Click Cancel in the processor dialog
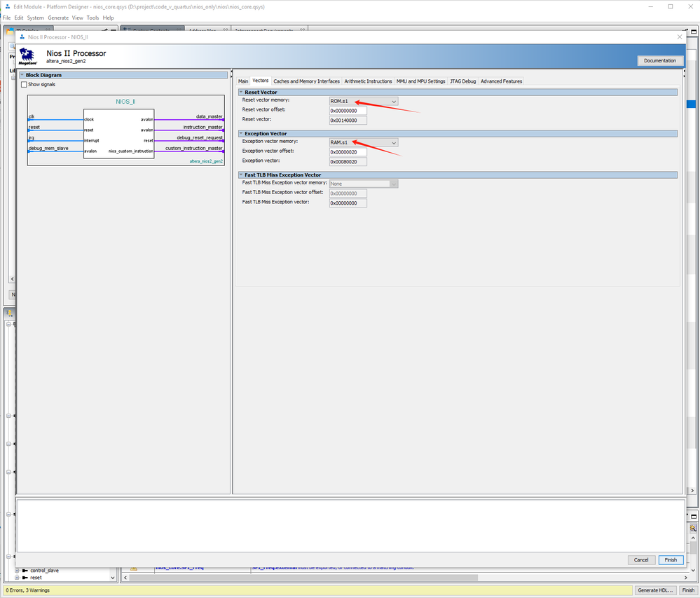The width and height of the screenshot is (700, 598). point(641,560)
